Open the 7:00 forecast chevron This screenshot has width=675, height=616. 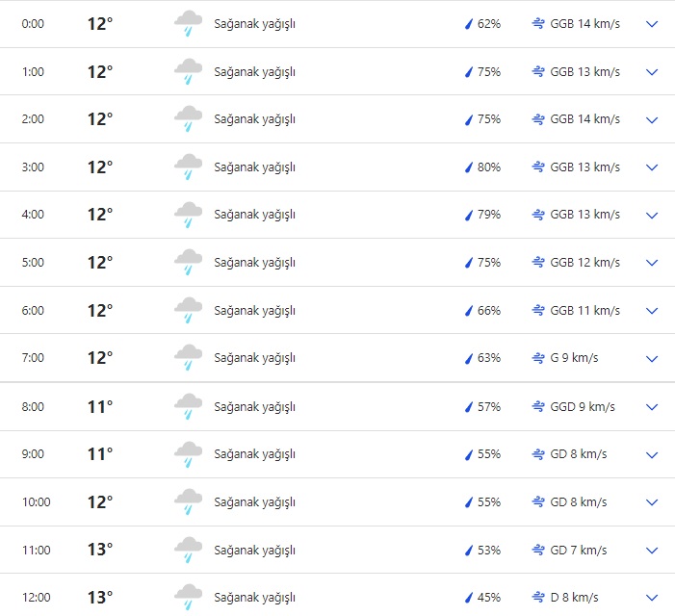coord(652,359)
